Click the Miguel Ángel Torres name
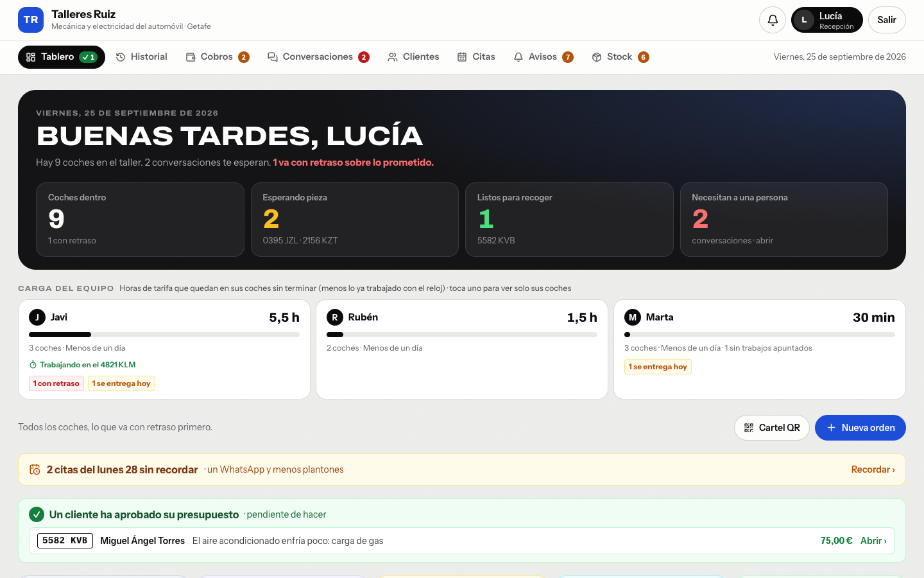Screen dimensions: 924x578 click(142, 541)
